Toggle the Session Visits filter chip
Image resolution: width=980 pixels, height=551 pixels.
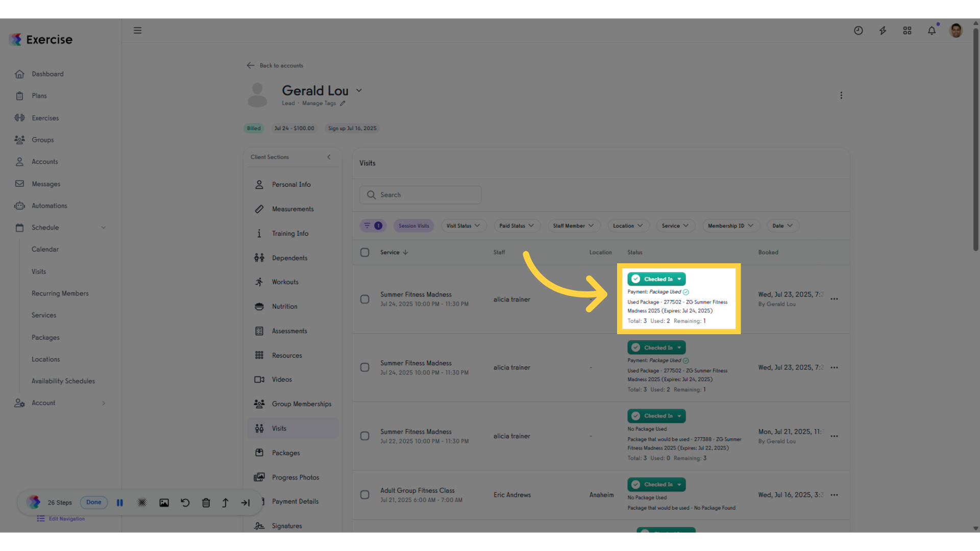click(413, 226)
